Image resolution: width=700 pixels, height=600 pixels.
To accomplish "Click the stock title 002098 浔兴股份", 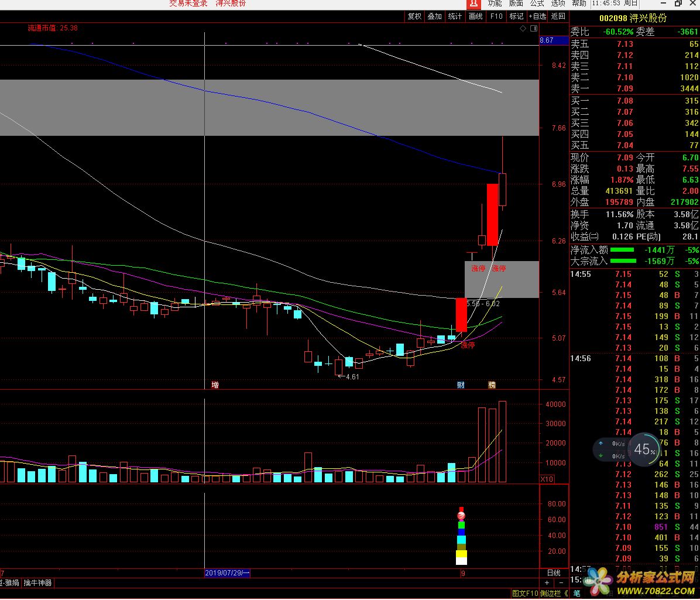I will [x=633, y=18].
